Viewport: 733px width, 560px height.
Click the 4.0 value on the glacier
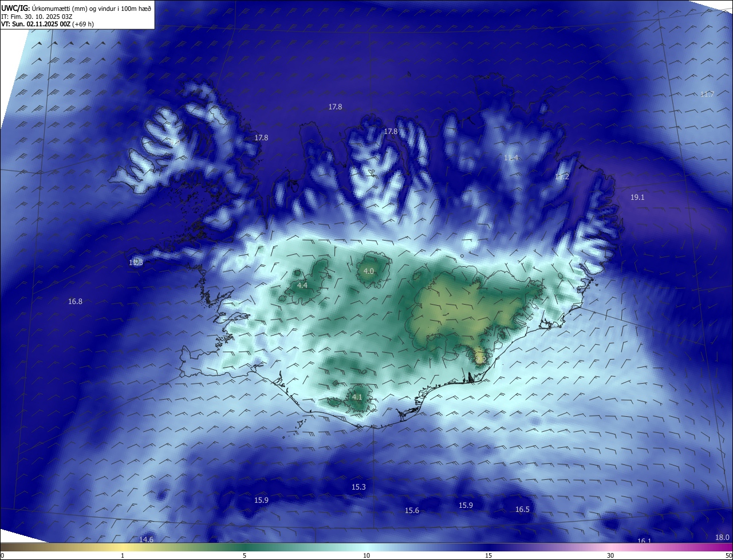coord(369,271)
